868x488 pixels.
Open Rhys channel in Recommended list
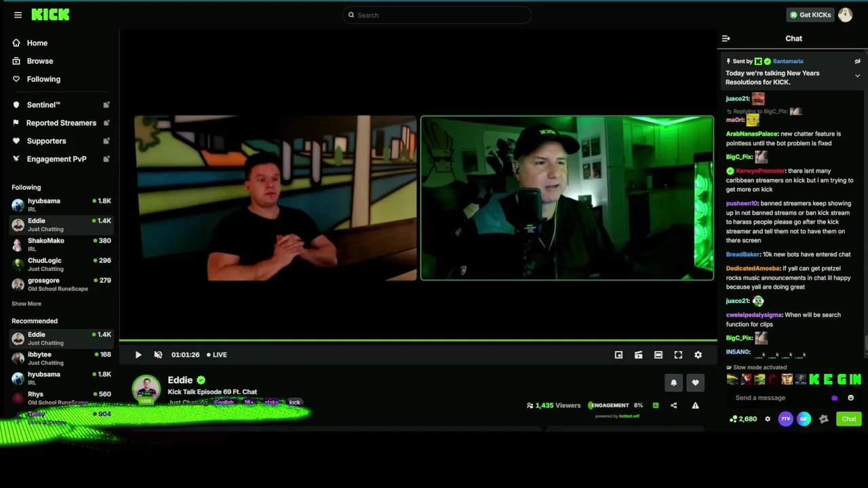[61, 398]
